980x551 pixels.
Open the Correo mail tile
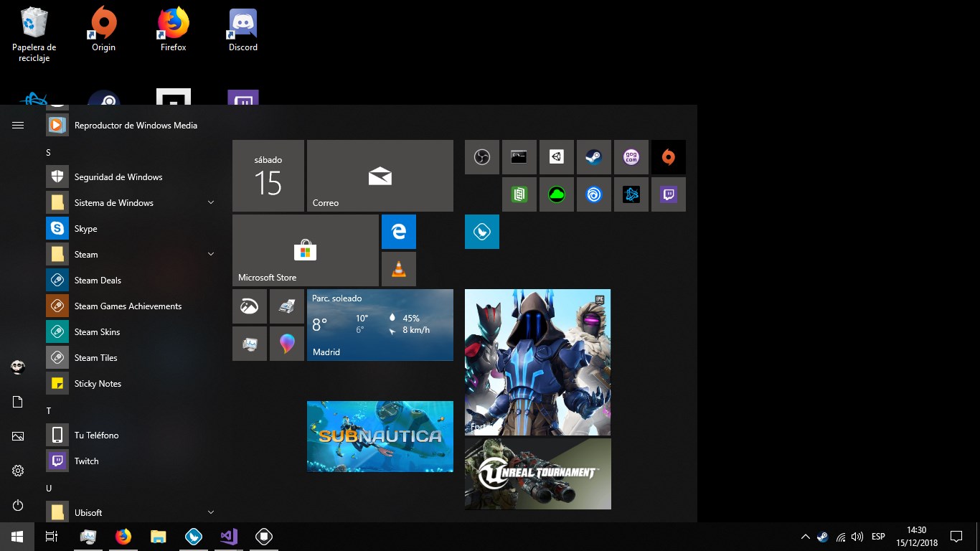pyautogui.click(x=380, y=176)
